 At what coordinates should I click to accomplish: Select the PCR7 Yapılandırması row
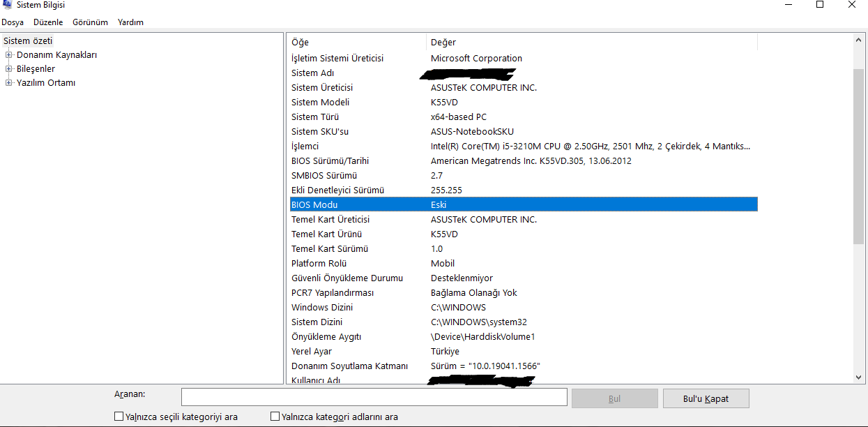click(x=524, y=292)
